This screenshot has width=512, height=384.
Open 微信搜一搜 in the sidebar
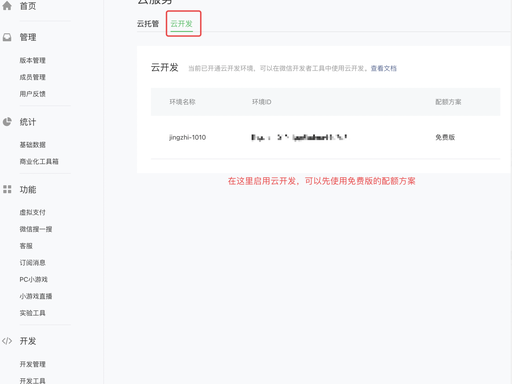tap(36, 229)
